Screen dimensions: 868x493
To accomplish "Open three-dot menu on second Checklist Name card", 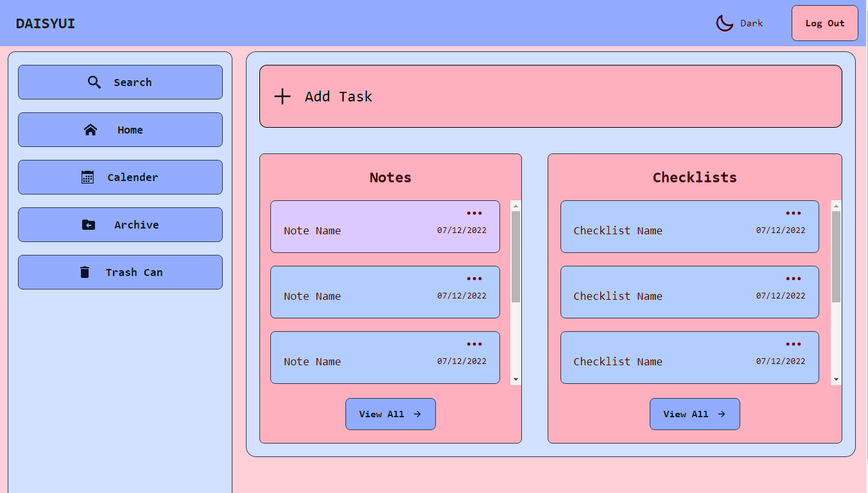I will (x=794, y=279).
